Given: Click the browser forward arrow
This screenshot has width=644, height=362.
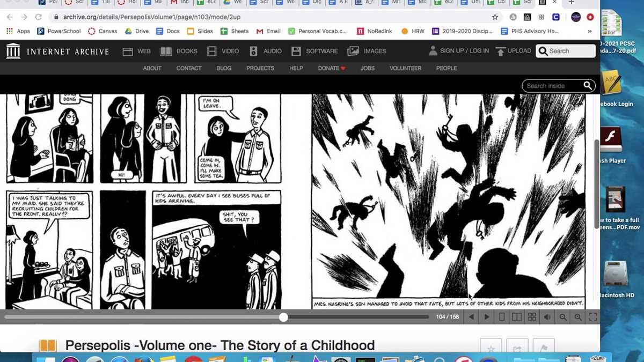Looking at the screenshot, I should pos(24,17).
